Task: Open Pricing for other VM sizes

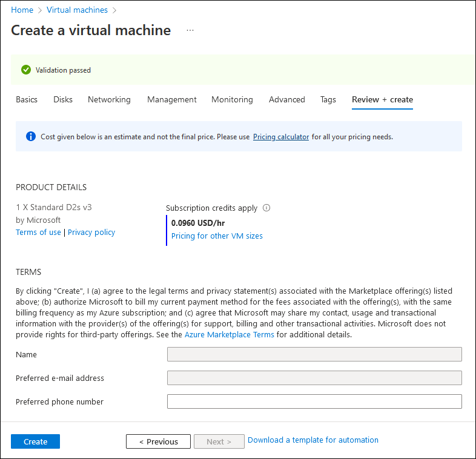Action: [x=217, y=236]
